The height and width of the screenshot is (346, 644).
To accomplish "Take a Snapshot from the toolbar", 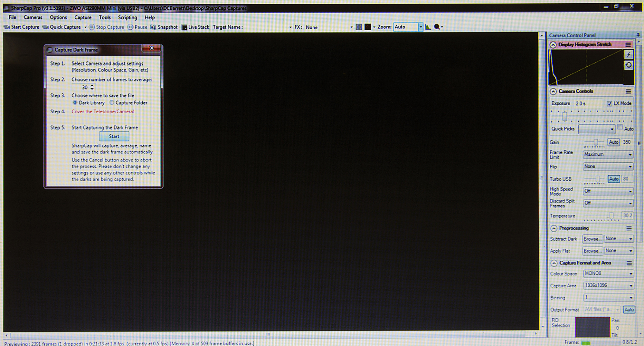I will [164, 27].
